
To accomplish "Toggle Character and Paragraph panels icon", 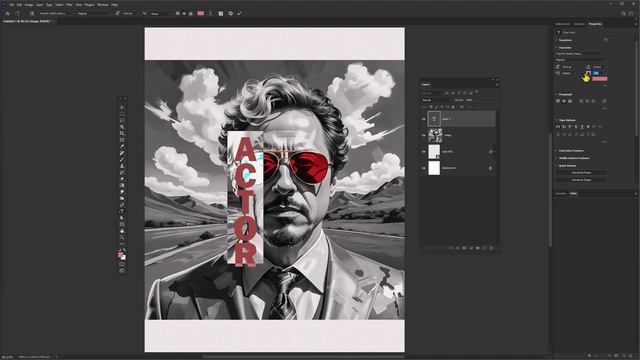I will (x=221, y=13).
